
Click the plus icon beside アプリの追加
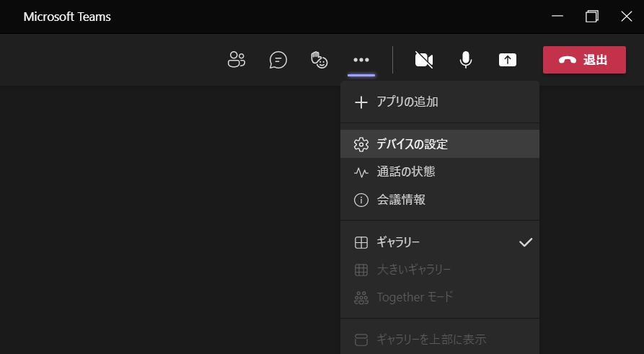(361, 102)
